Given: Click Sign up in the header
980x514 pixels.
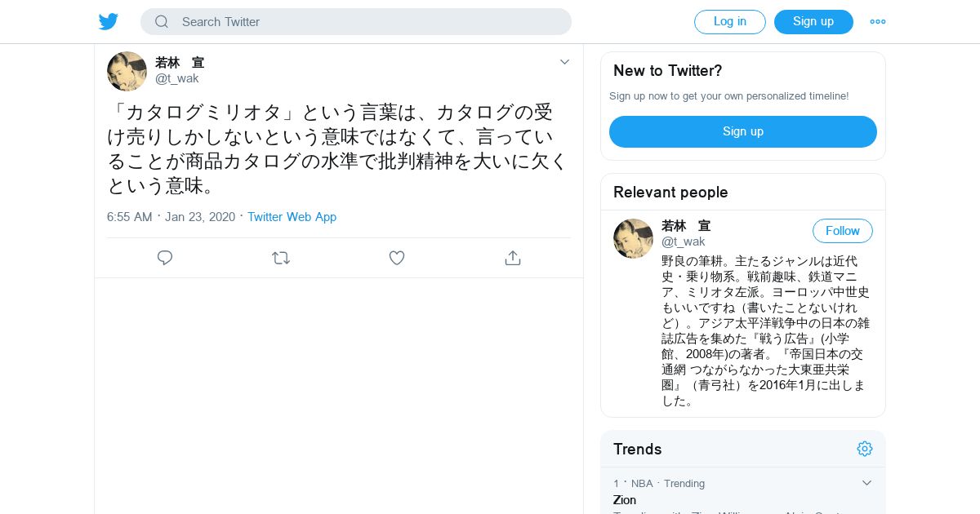Looking at the screenshot, I should (x=813, y=22).
